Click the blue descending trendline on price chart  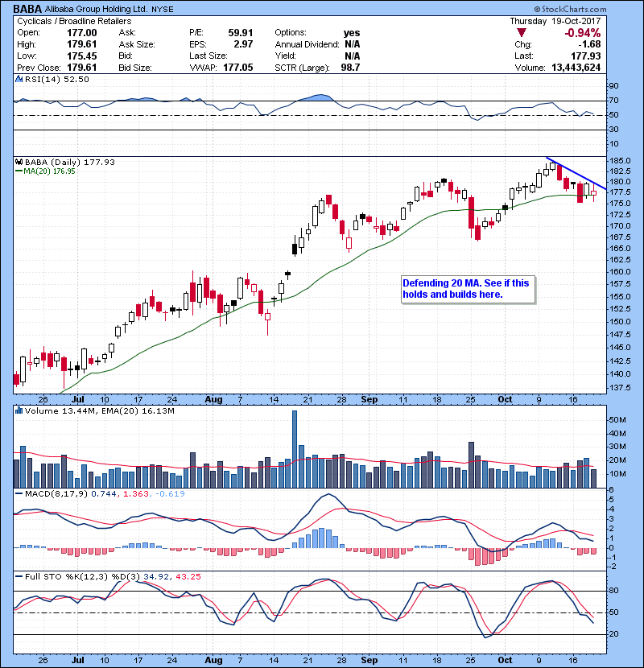(576, 174)
